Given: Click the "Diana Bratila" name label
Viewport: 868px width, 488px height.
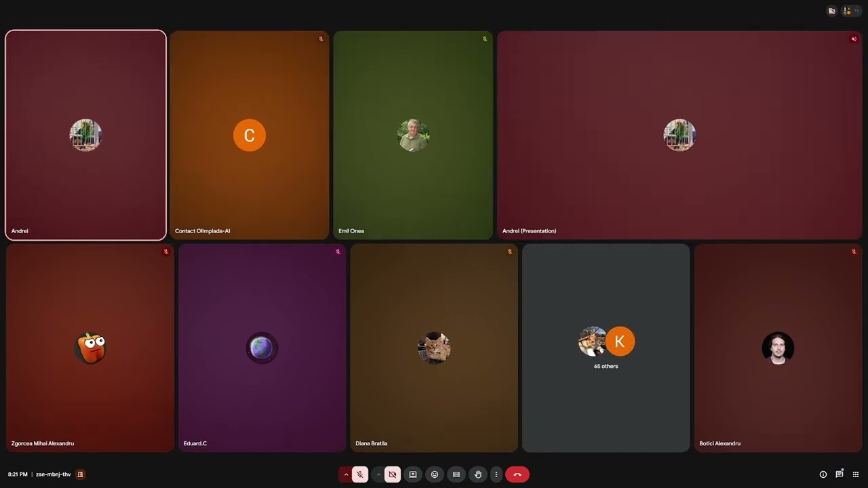Looking at the screenshot, I should (372, 443).
